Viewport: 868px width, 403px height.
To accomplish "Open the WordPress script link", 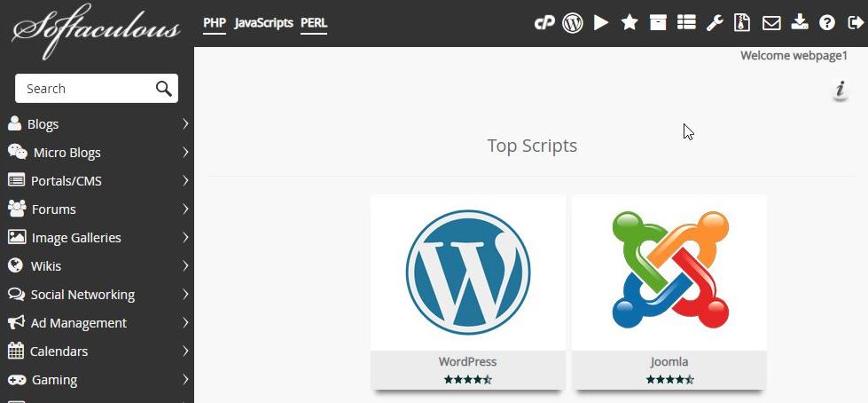I will coord(467,362).
